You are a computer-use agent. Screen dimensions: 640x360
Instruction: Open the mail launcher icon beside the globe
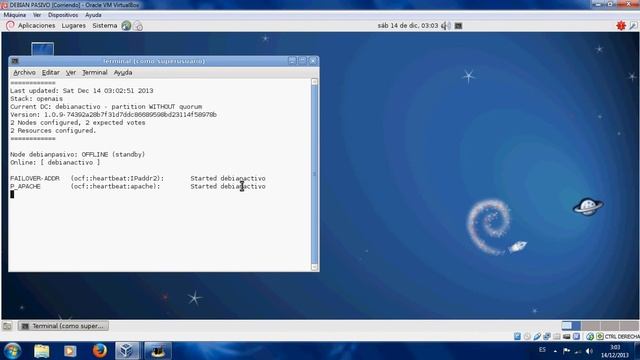[x=138, y=26]
